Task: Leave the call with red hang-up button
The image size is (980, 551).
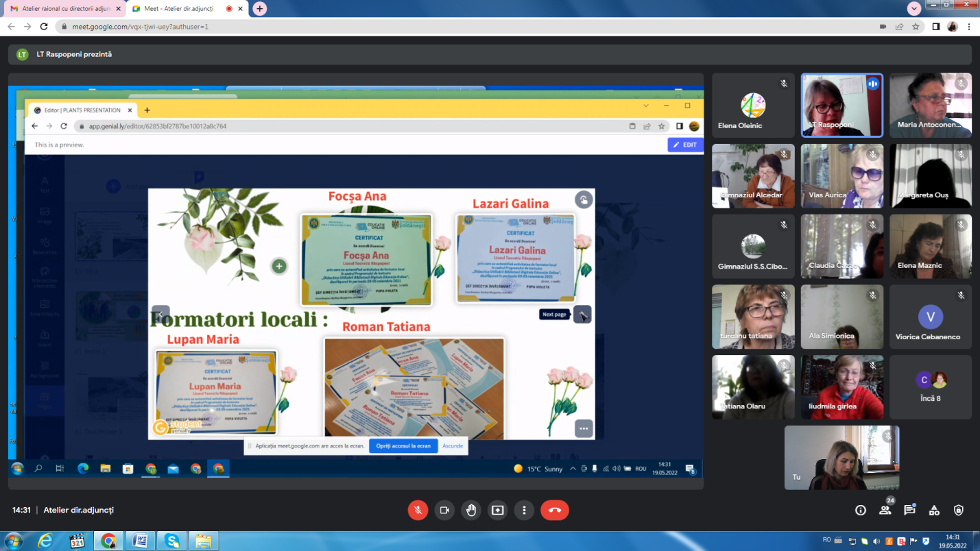Action: pyautogui.click(x=555, y=510)
